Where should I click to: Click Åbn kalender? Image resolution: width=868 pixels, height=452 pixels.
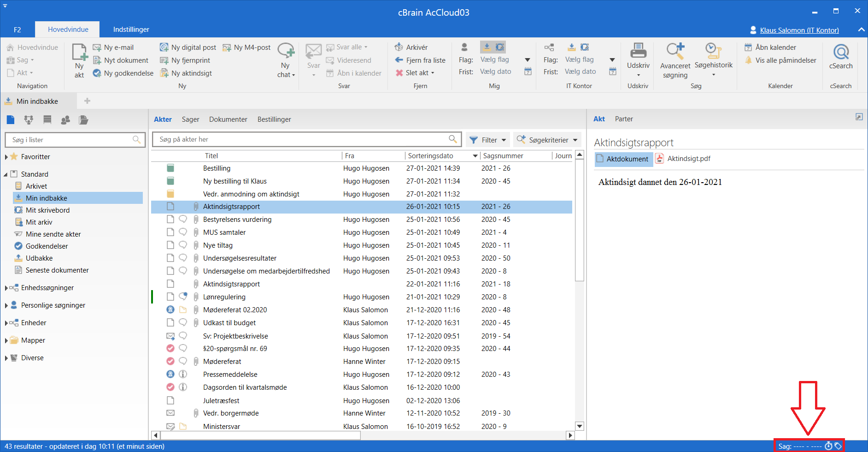tap(770, 48)
